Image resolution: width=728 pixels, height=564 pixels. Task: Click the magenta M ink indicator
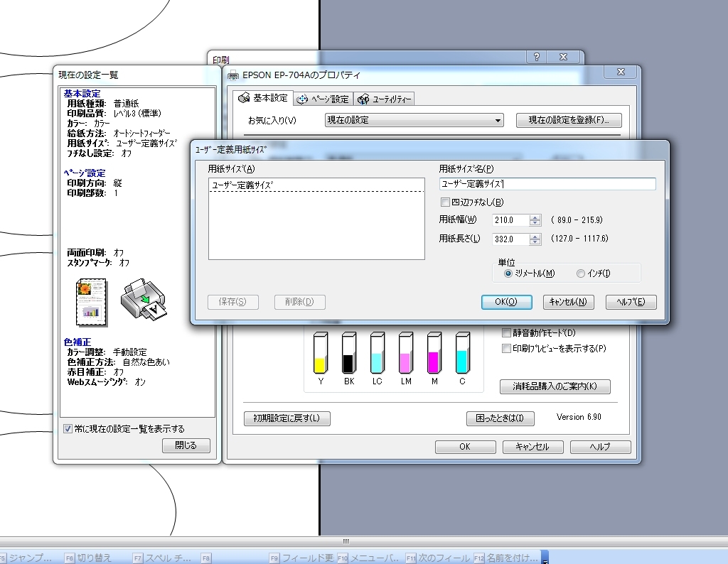(434, 352)
